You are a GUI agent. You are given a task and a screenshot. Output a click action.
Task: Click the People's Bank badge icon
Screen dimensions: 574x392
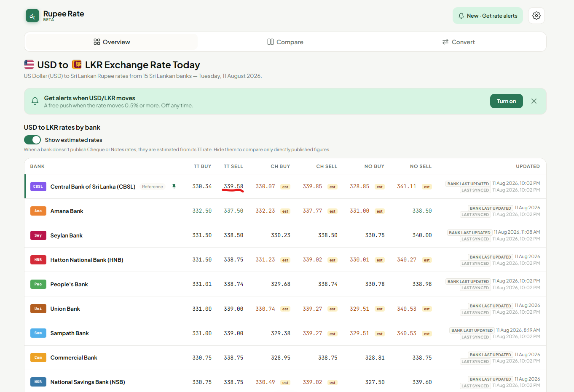click(x=38, y=284)
